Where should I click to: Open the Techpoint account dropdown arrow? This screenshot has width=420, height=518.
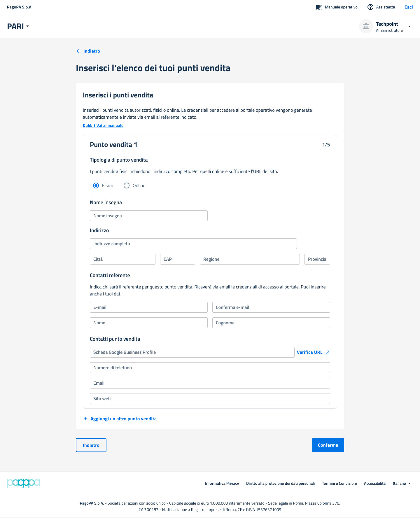tap(409, 27)
